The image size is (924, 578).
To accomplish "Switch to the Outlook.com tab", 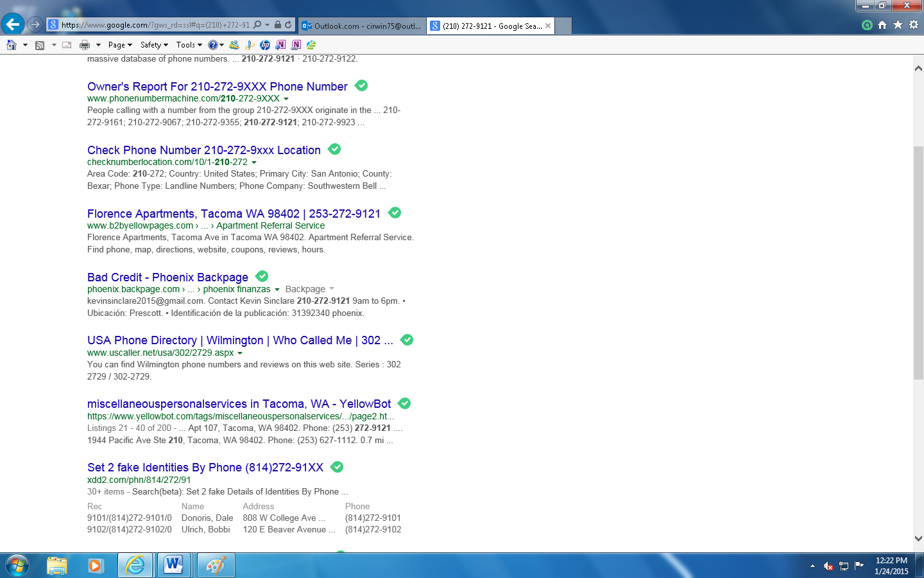I will 362,26.
